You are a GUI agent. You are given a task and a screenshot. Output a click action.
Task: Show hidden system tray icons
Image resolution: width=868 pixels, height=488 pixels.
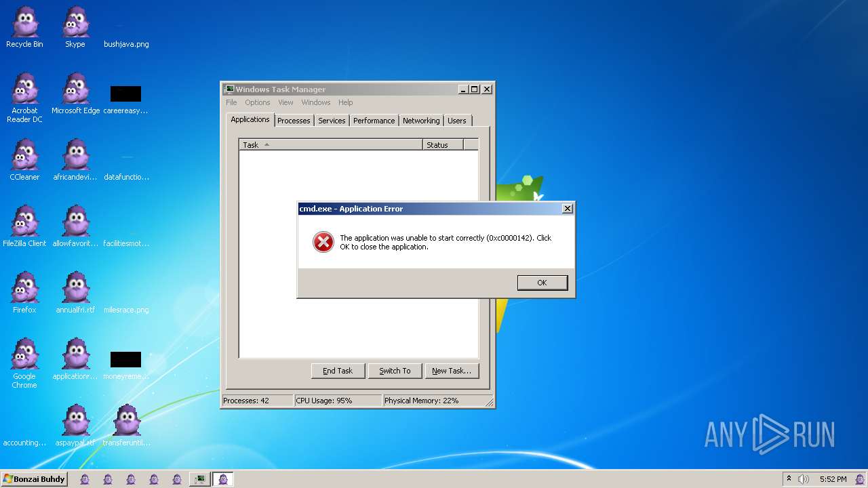[x=789, y=479]
